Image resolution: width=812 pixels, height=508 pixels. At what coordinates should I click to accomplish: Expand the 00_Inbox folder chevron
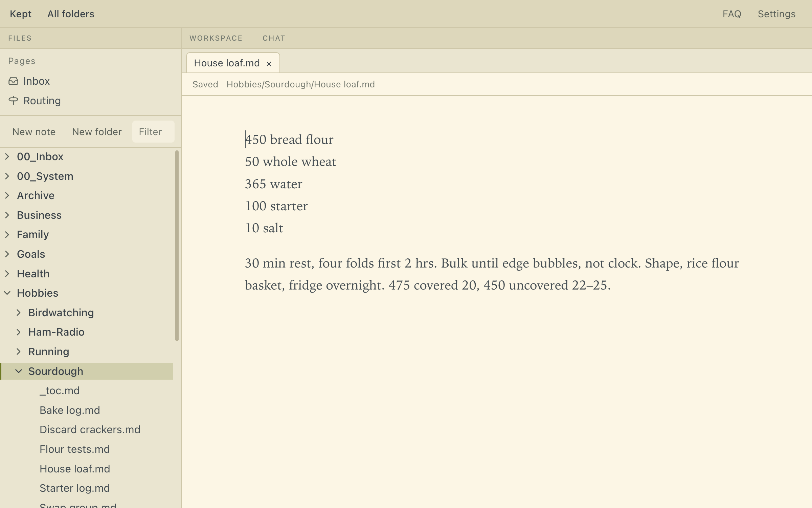pos(7,156)
